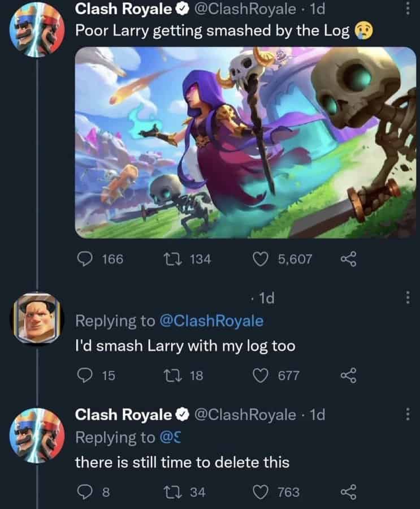
Task: Reply to the Poor Larry tweet
Action: [84, 259]
